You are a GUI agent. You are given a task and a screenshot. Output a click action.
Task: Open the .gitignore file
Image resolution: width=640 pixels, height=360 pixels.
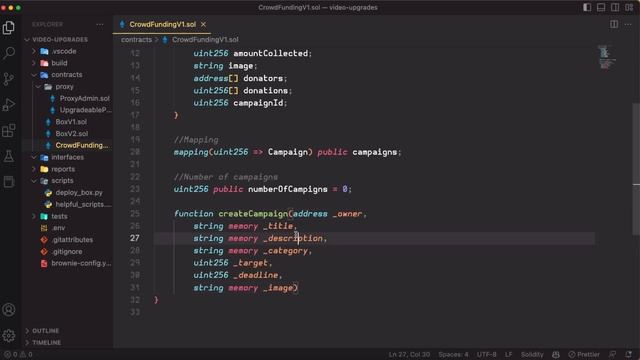point(67,251)
